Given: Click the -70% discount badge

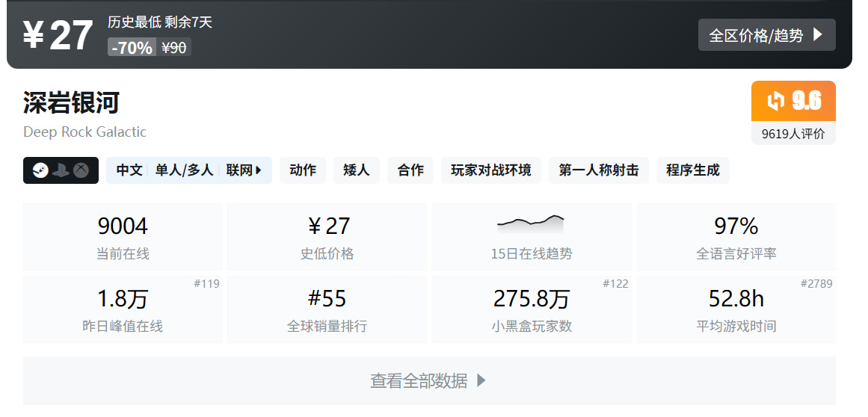Looking at the screenshot, I should point(132,48).
